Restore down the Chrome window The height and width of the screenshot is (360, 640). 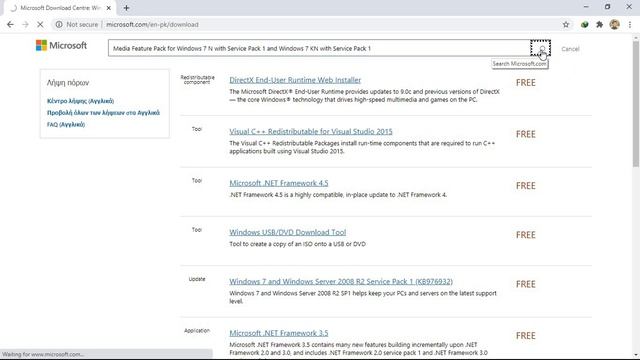607,7
